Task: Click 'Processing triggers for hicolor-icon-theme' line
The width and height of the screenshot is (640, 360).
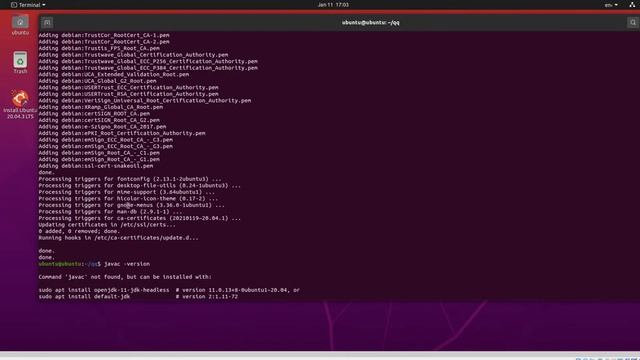Action: point(128,199)
